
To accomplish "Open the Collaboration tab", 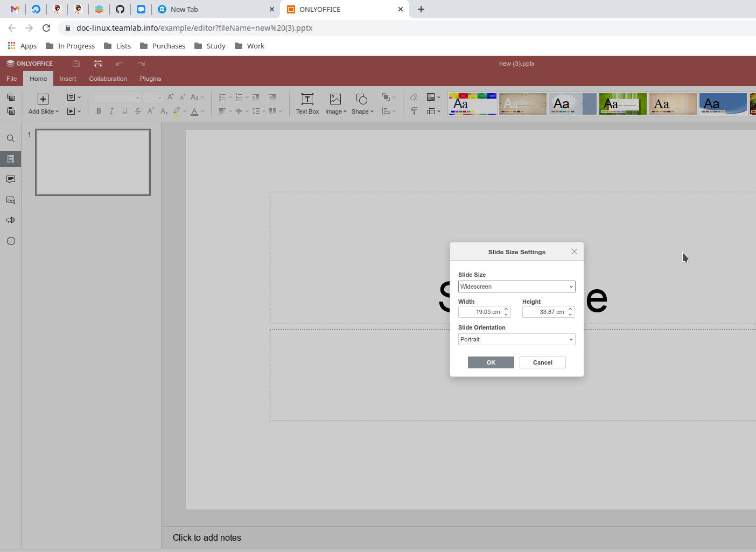I will coord(108,79).
